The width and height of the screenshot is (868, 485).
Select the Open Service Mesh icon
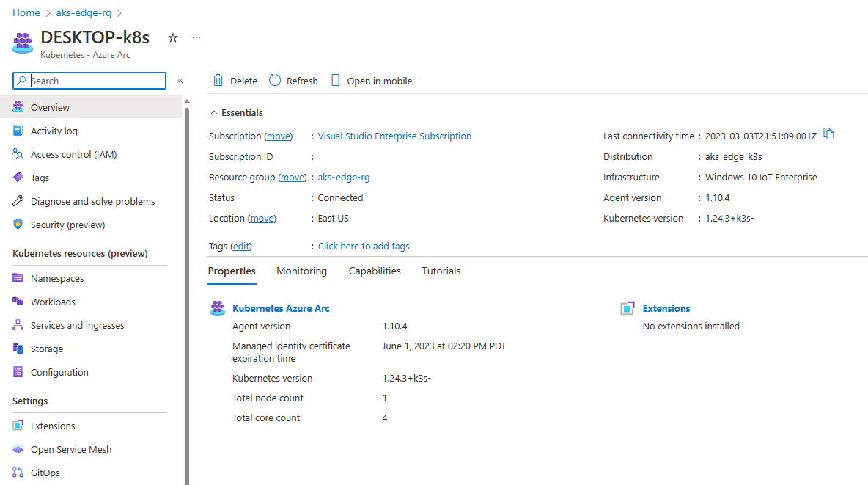coord(16,449)
